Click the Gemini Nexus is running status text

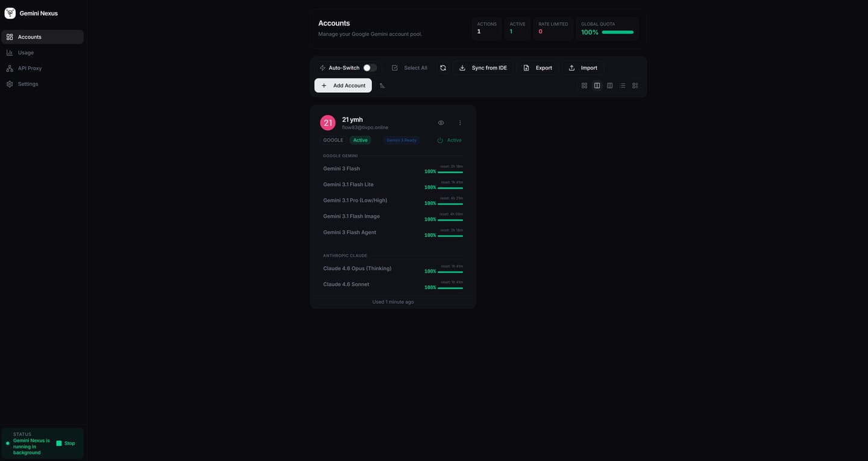[x=31, y=447]
